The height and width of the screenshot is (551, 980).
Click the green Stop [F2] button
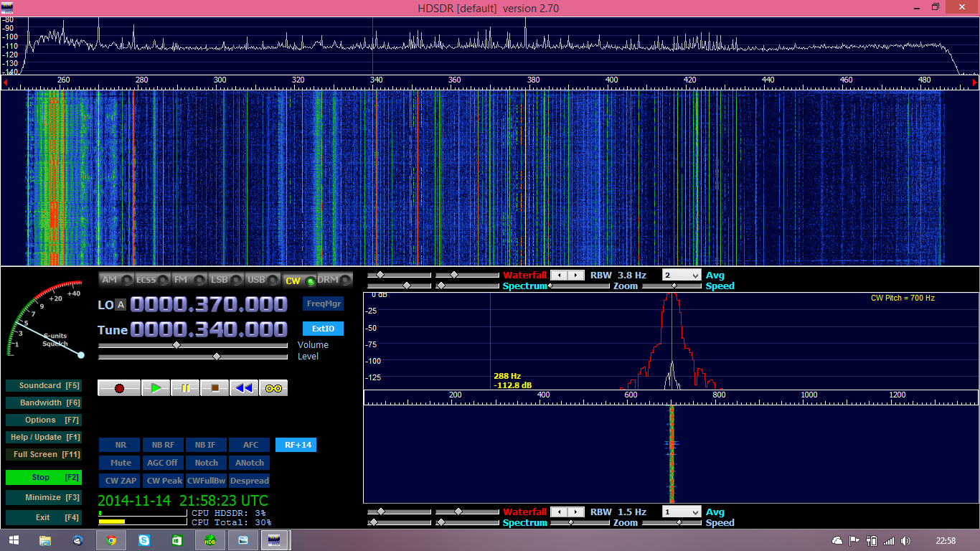coord(43,477)
